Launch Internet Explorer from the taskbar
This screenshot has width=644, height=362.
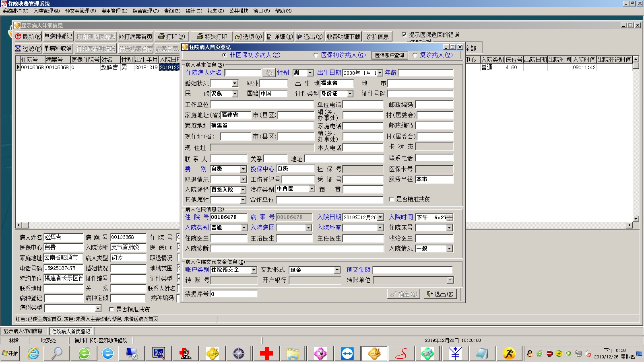(33, 354)
